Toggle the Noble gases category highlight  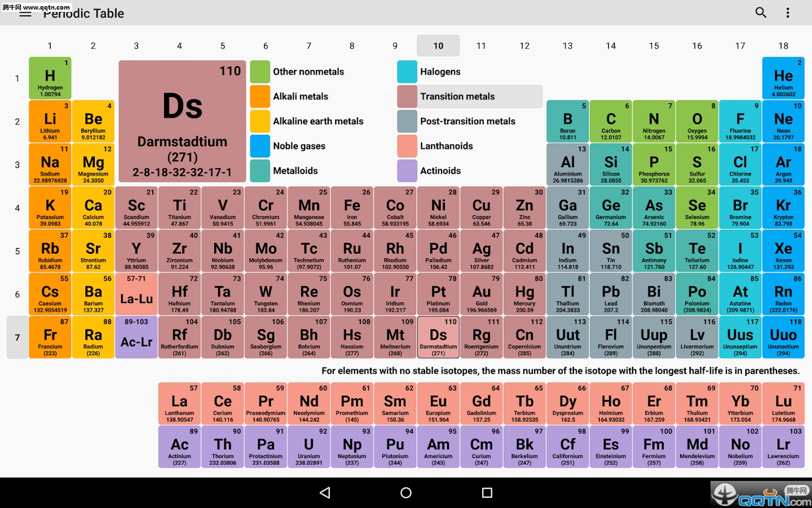click(299, 146)
